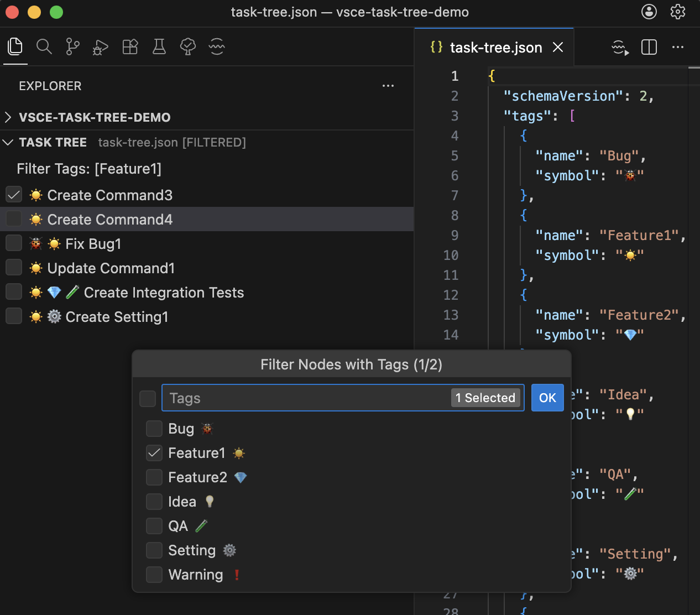This screenshot has width=700, height=615.
Task: Open the Explorer Views and More Actions ellipsis
Action: 388,86
